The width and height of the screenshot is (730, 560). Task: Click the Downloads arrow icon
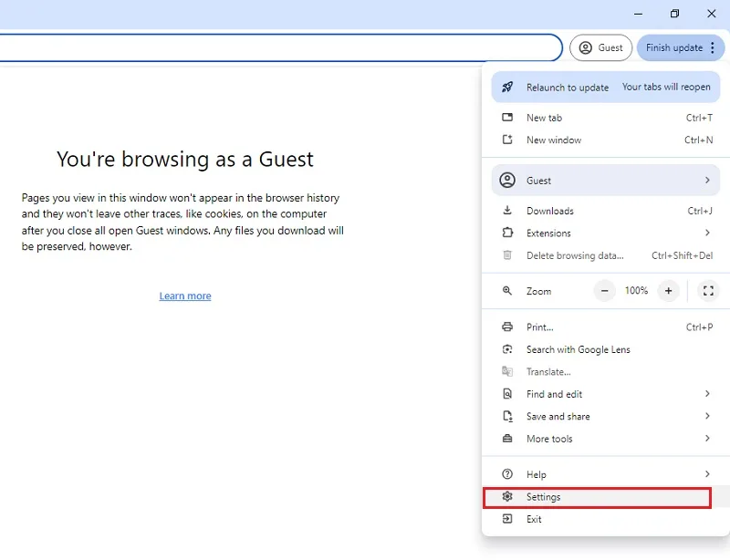(507, 211)
